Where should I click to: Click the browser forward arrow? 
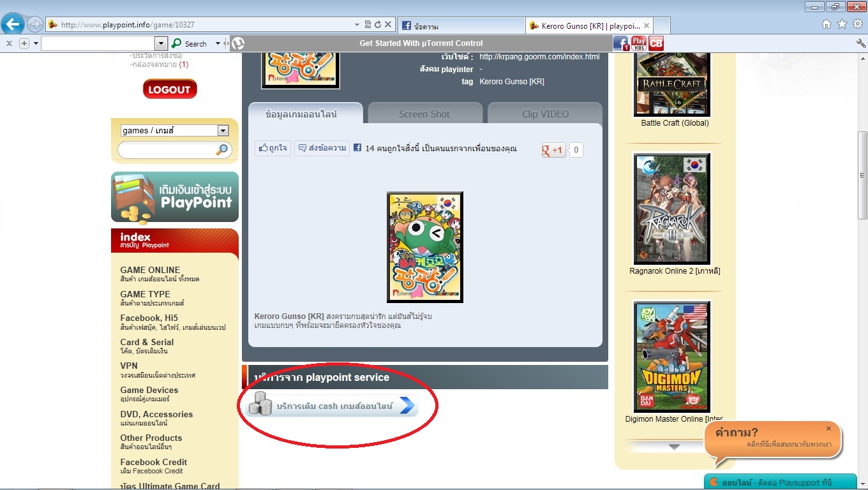pyautogui.click(x=35, y=25)
